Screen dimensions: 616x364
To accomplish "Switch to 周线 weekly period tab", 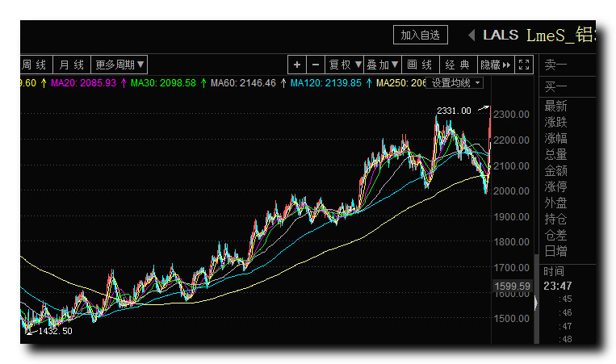I will [x=35, y=65].
